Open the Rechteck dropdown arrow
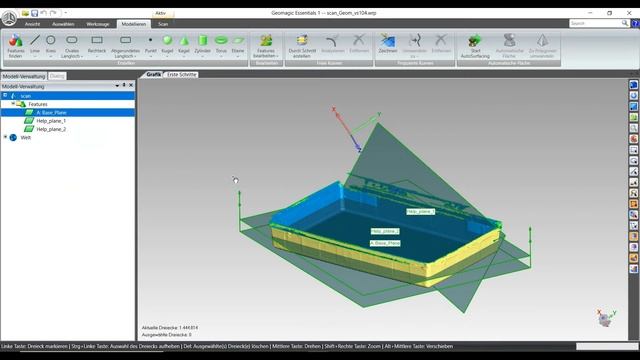The image size is (640, 360). click(x=97, y=56)
